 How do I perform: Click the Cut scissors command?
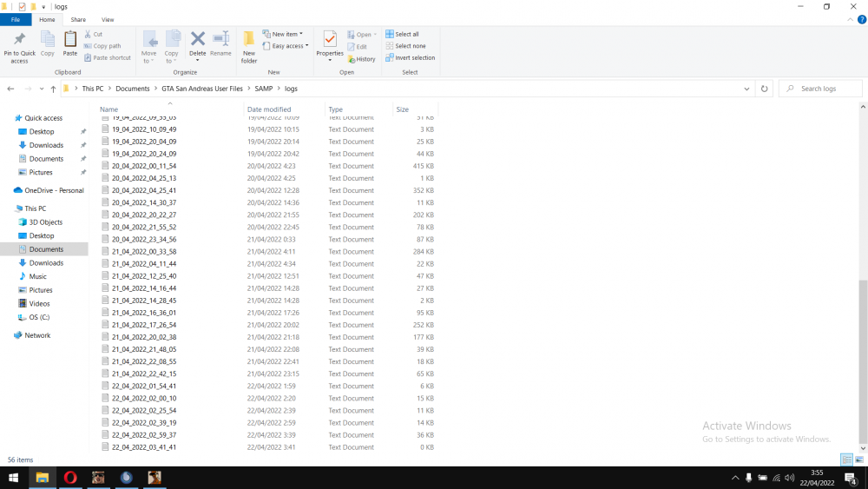[x=94, y=34]
